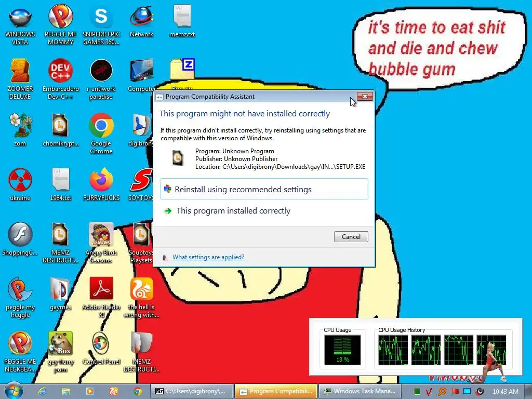The image size is (532, 399).
Task: Click the red V tray icon
Action: tap(429, 392)
